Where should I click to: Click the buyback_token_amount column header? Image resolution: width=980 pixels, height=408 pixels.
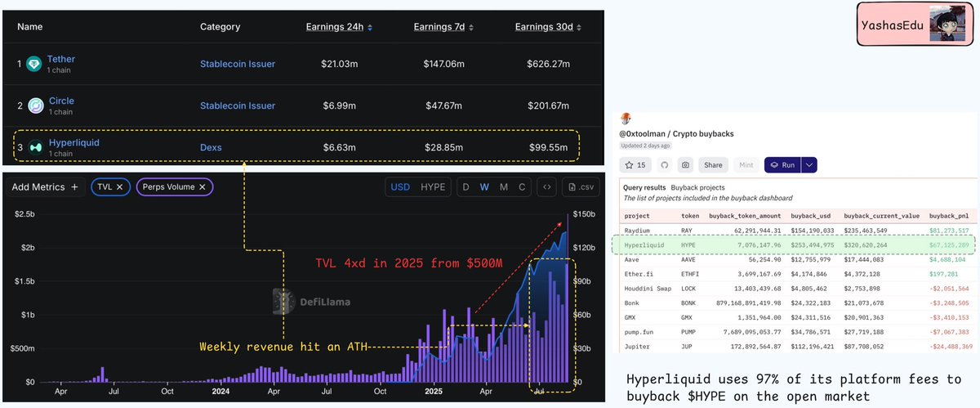pos(746,217)
